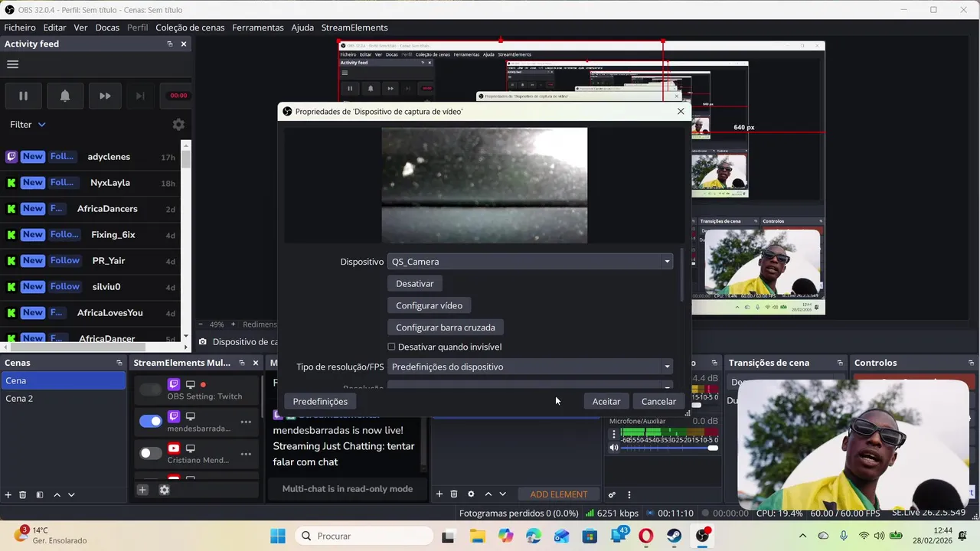The image size is (980, 551).
Task: Open the Docas menu
Action: point(107,27)
